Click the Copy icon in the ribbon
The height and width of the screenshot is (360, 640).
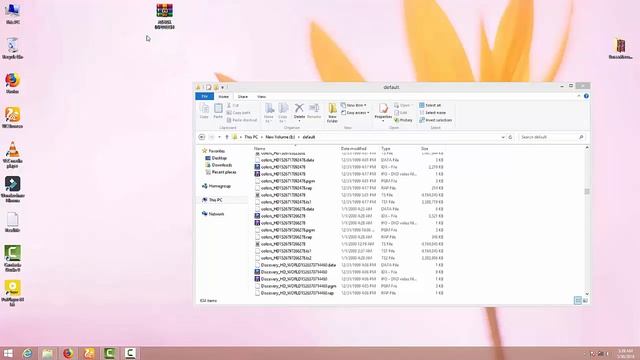(x=204, y=111)
